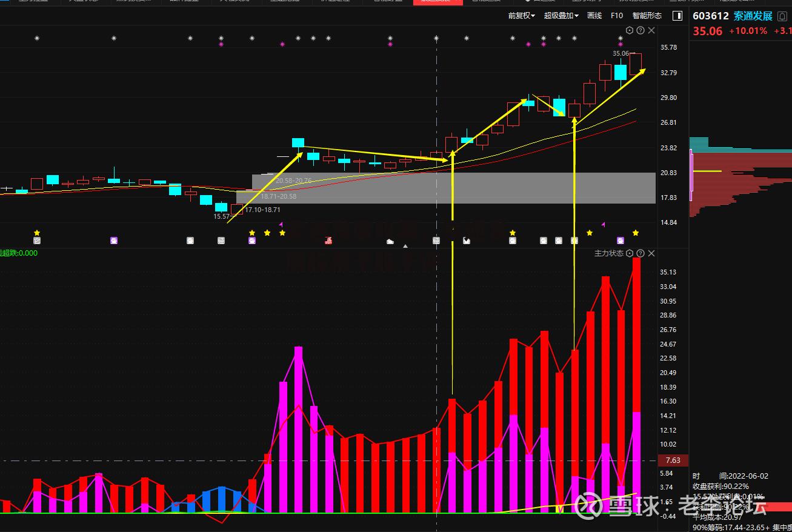Click the 17.10-18.71 gap label
This screenshot has height=532, width=792.
(262, 210)
